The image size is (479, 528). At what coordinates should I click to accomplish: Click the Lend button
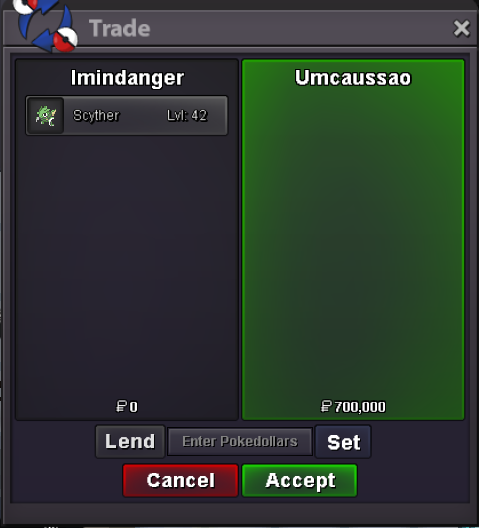point(130,441)
